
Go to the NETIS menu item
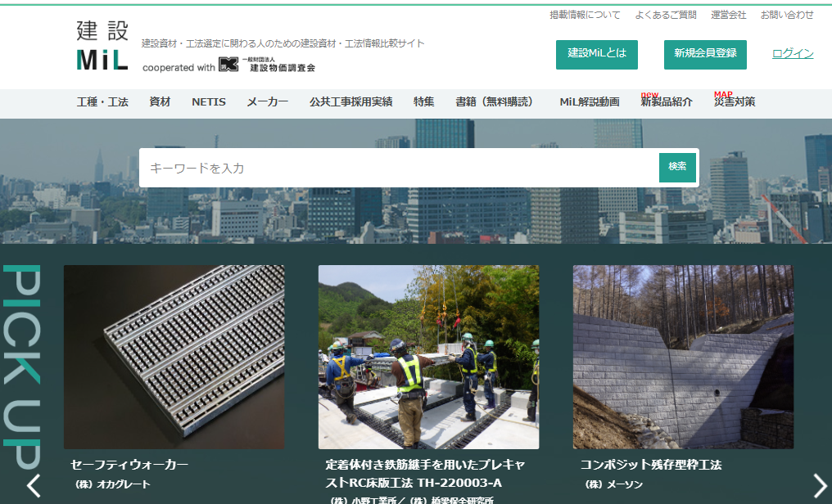[x=209, y=102]
